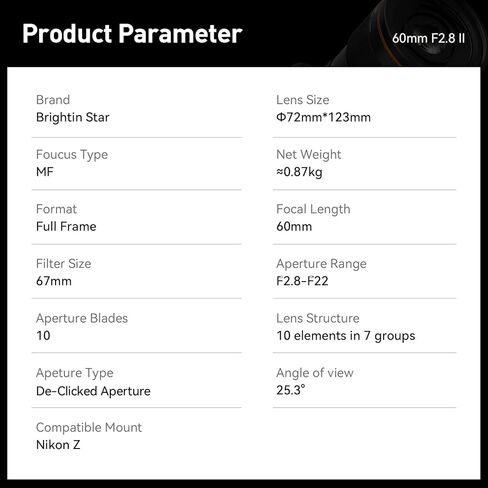
Task: Click the Compatible Mount label
Action: pyautogui.click(x=89, y=428)
